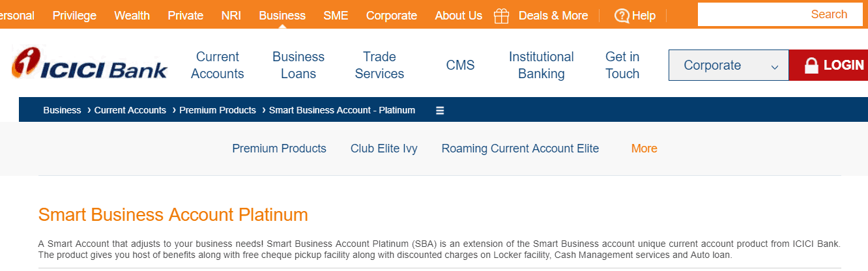Open the breadcrumb hamburger menu icon

coord(440,110)
